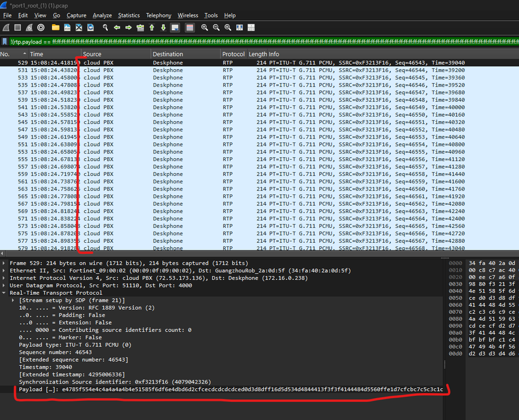Toggle the Colorize packet list icon
519x420 pixels.
point(190,28)
